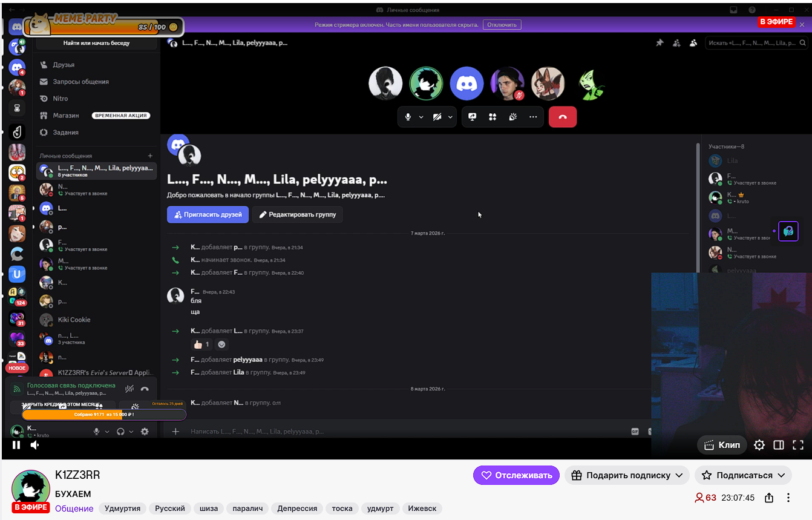812x520 pixels.
Task: Click Отключить to disable streamer mode
Action: [x=502, y=25]
